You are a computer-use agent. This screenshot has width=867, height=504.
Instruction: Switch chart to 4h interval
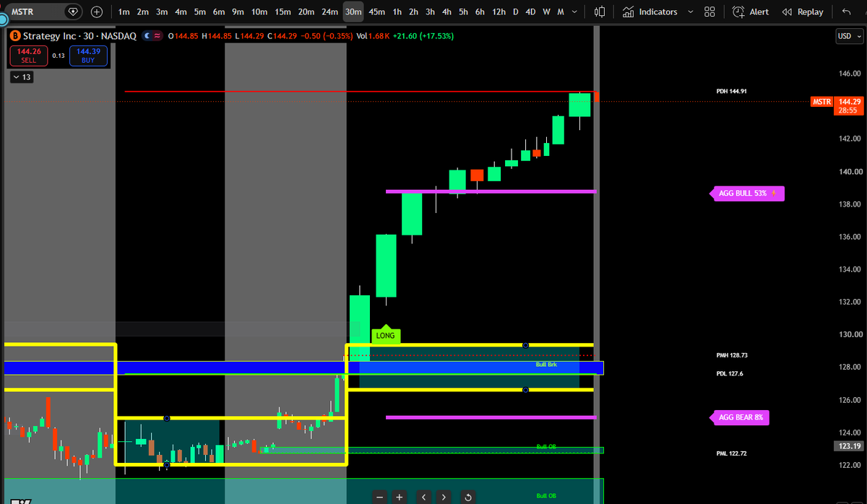447,12
